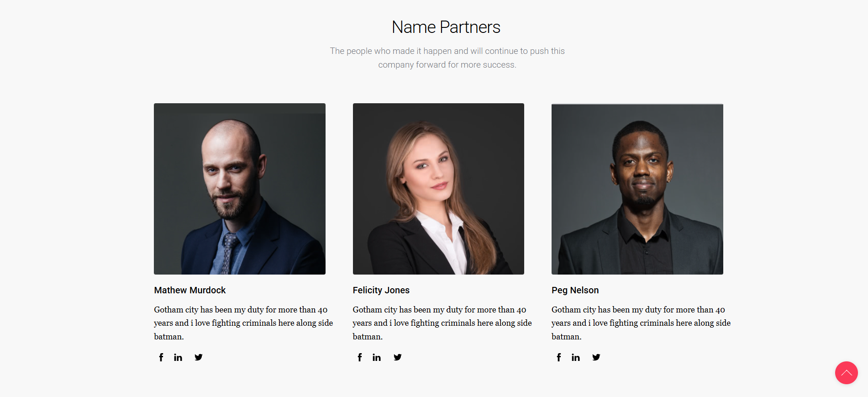Click the bio text under Felicity Jones
This screenshot has height=397, width=868.
442,323
